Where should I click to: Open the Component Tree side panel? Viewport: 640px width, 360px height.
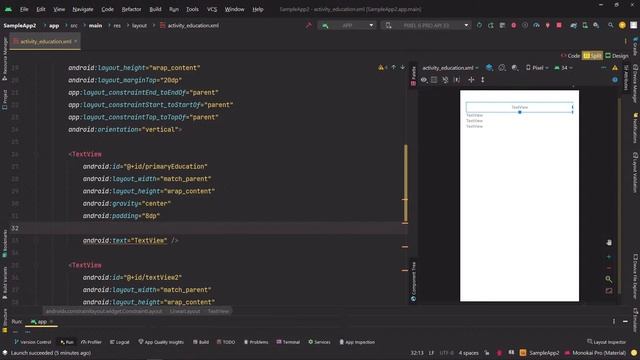pos(413,282)
